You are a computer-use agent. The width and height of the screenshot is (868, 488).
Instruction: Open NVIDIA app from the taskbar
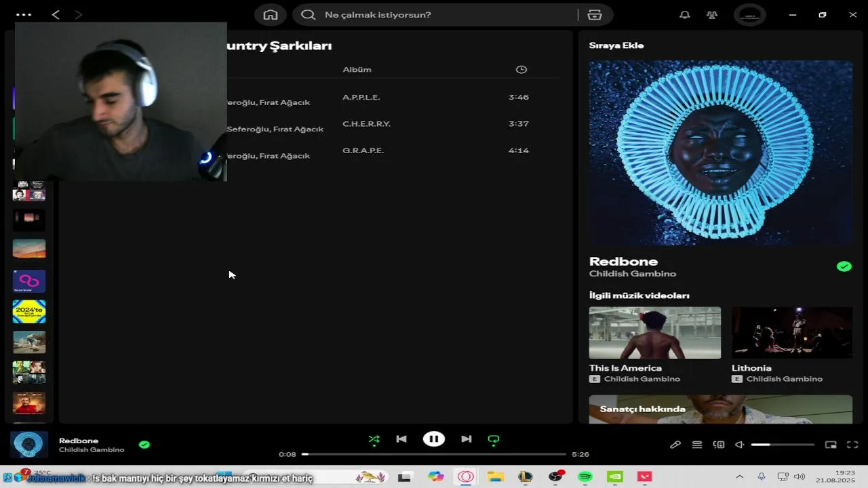click(x=615, y=477)
